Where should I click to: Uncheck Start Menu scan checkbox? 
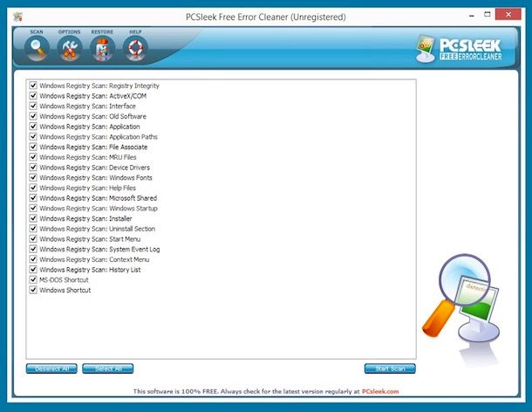point(33,238)
